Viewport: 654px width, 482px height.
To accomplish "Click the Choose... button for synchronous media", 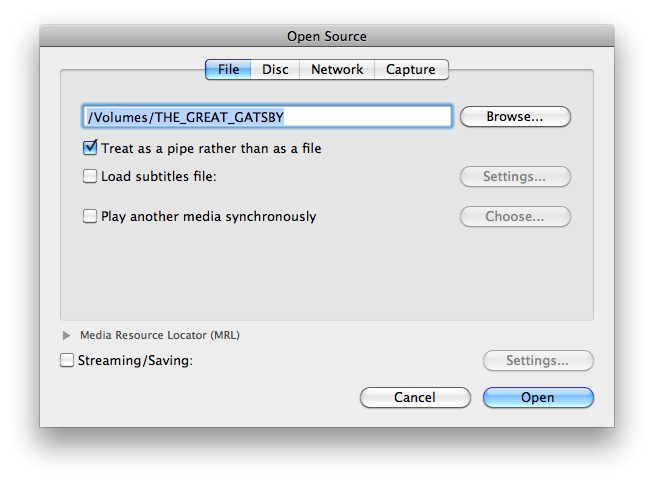I will pos(514,216).
